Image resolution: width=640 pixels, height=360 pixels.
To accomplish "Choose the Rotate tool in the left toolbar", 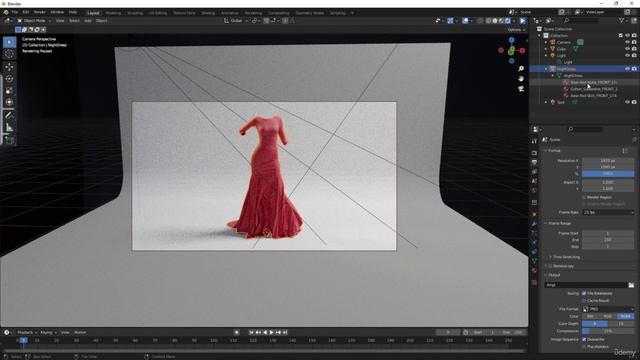I will tap(9, 79).
